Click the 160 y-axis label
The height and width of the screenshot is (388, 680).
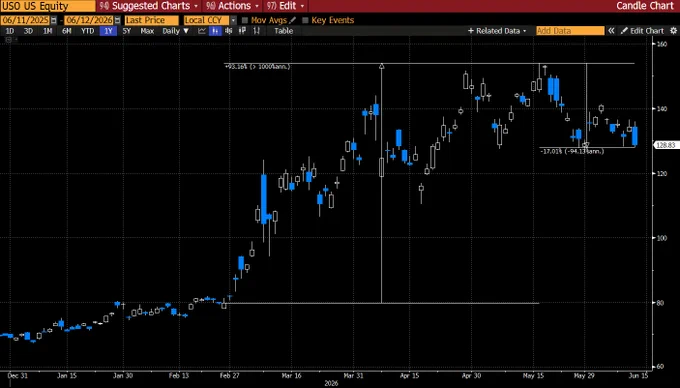pyautogui.click(x=662, y=44)
